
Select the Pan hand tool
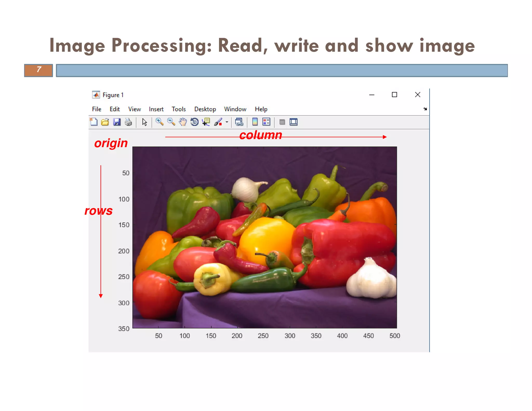point(183,122)
